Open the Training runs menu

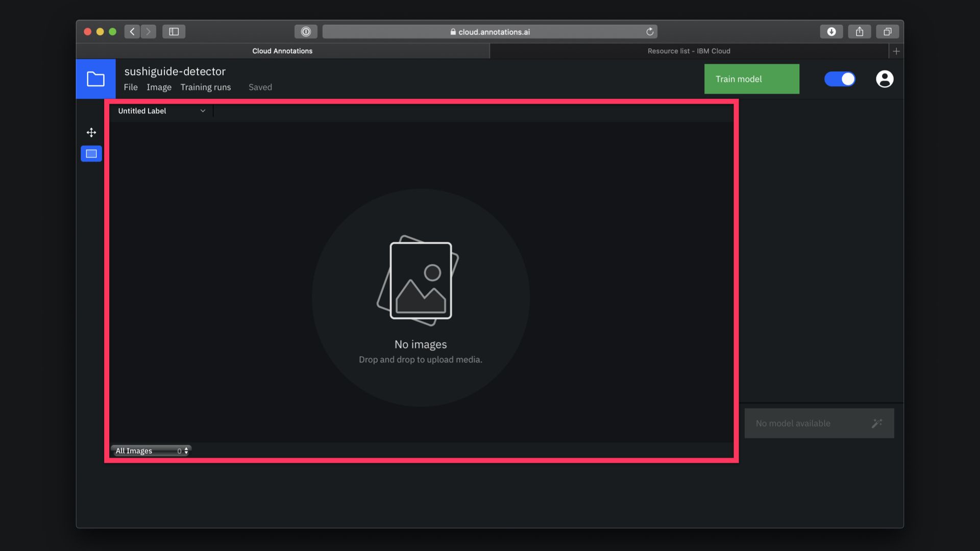point(206,87)
